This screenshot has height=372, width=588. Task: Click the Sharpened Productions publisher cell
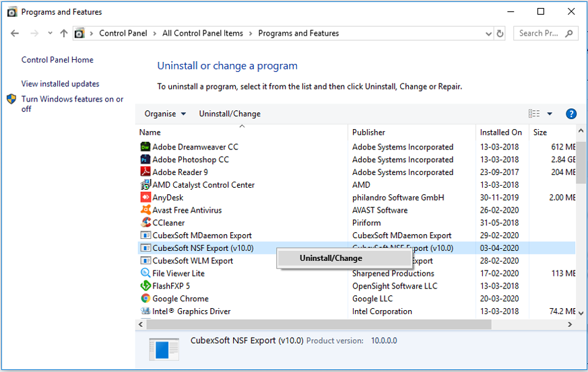pos(393,274)
